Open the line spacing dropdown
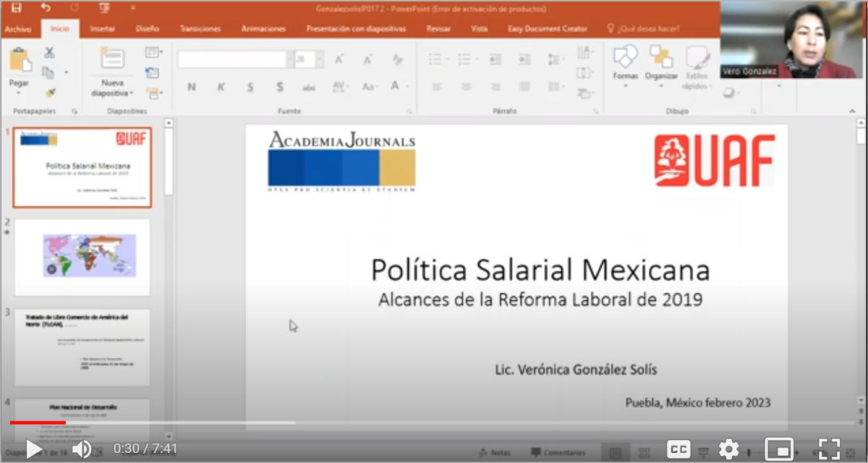The width and height of the screenshot is (868, 463). coord(555,59)
